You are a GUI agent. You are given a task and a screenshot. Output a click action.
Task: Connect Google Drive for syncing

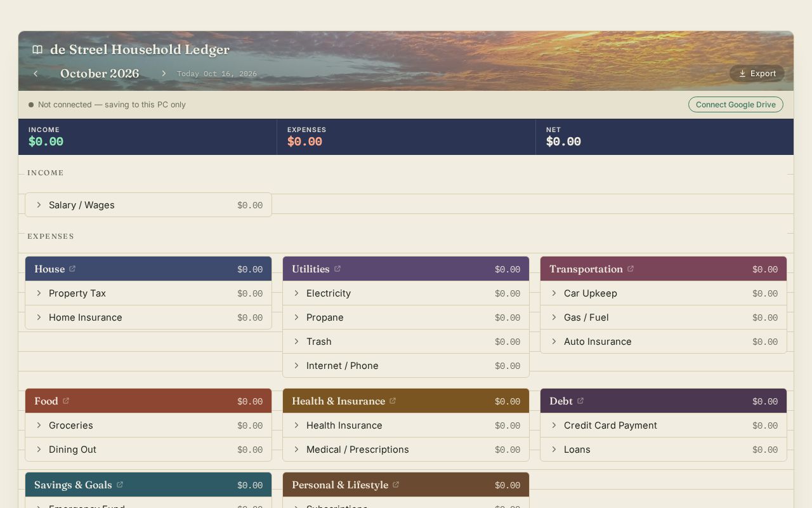tap(736, 105)
